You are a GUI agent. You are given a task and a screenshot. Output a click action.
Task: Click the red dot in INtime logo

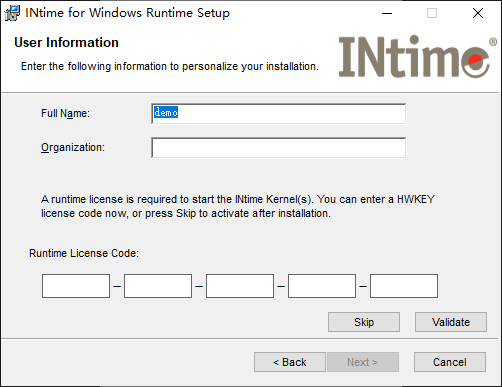pos(475,60)
